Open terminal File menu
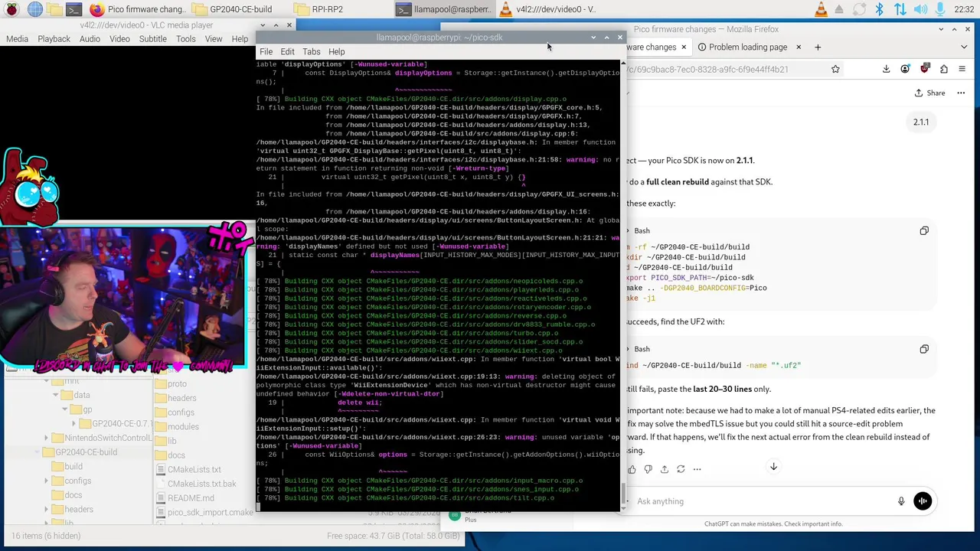Screen dimensions: 980x551 [266, 51]
